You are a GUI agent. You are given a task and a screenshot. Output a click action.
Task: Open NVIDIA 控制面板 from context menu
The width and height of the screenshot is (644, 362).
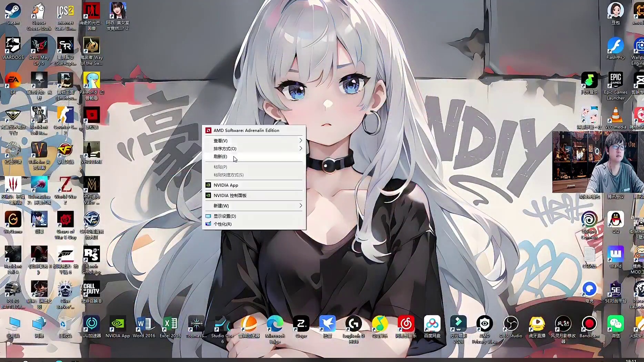coord(254,195)
